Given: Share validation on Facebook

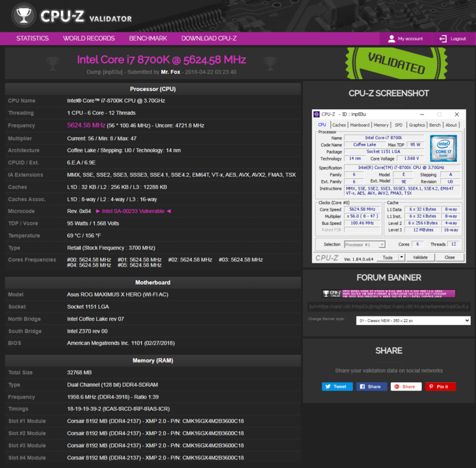Looking at the screenshot, I should pos(371,386).
